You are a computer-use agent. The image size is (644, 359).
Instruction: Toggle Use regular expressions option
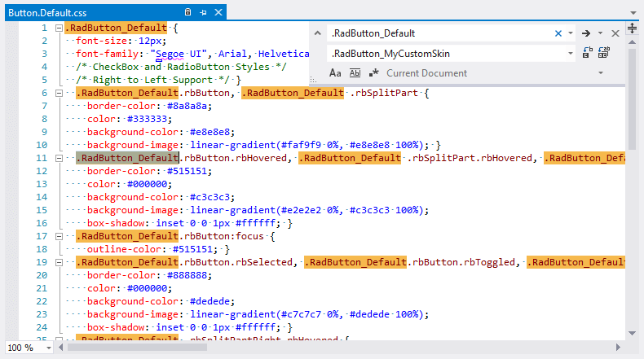373,73
